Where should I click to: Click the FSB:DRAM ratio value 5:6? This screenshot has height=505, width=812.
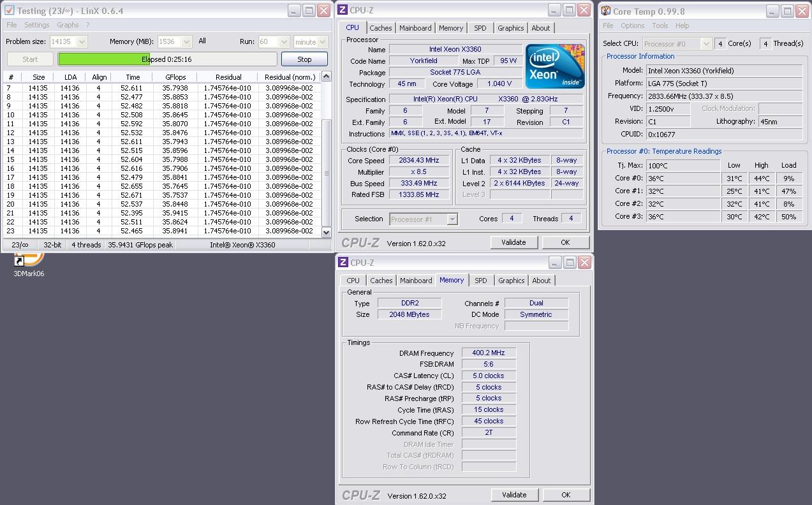point(488,364)
